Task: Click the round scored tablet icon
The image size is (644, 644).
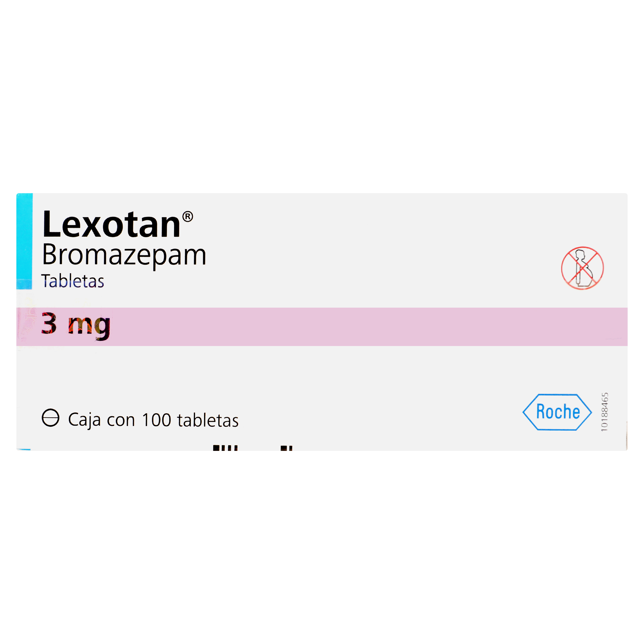Action: click(50, 418)
